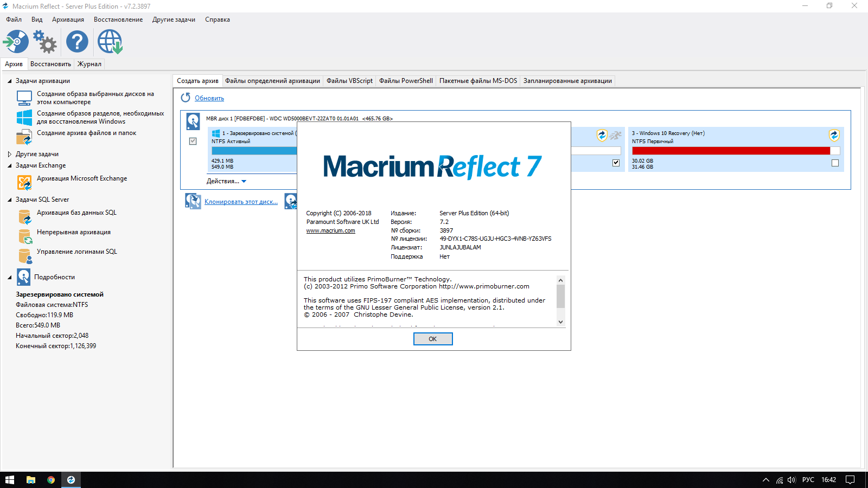This screenshot has width=868, height=488.
Task: Click the scroll up arrow in the About dialog
Action: pos(561,280)
